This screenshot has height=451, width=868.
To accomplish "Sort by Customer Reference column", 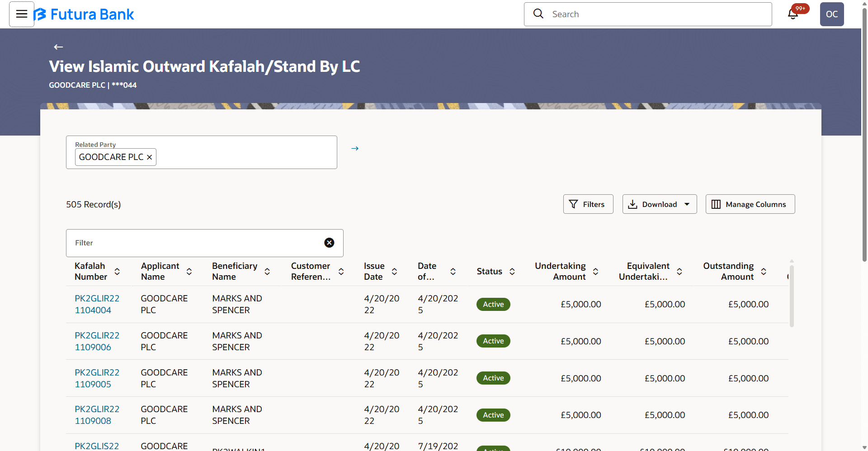I will click(x=341, y=272).
